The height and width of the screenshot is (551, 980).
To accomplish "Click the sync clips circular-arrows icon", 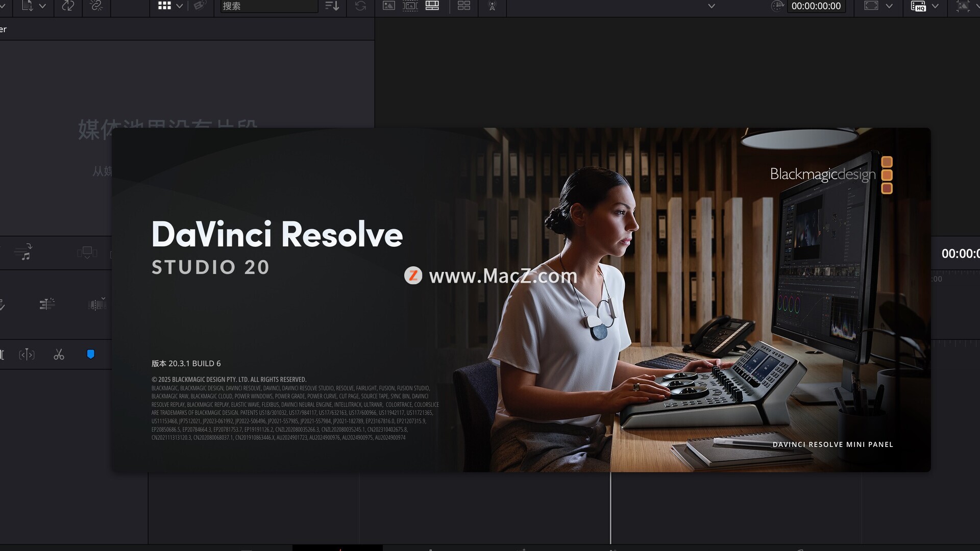I will tap(68, 6).
